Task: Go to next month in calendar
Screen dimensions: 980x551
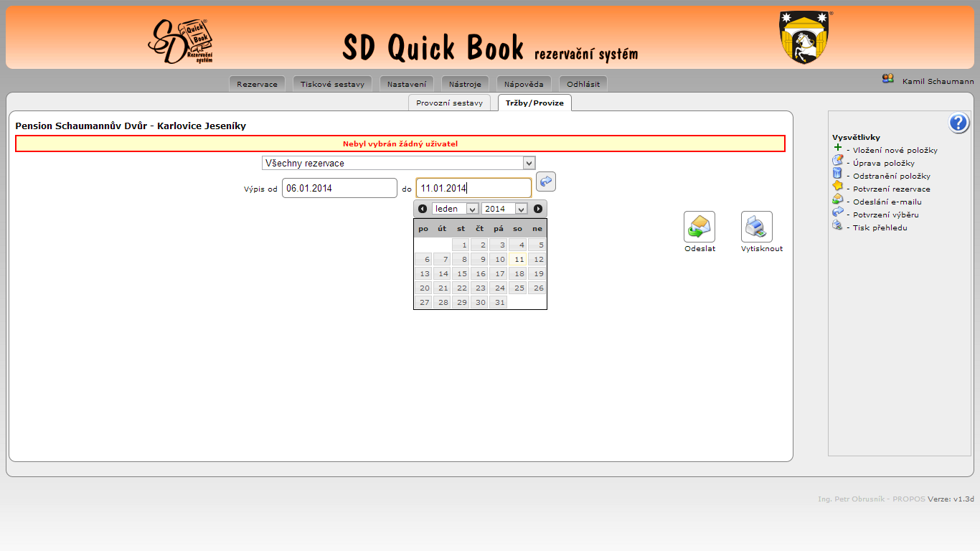Action: [538, 209]
